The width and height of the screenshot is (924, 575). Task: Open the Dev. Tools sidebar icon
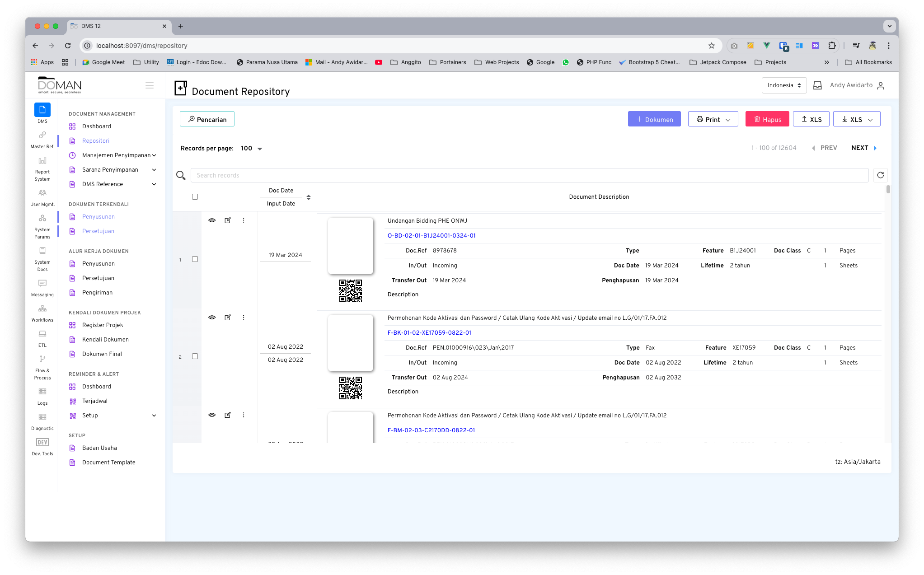point(42,442)
